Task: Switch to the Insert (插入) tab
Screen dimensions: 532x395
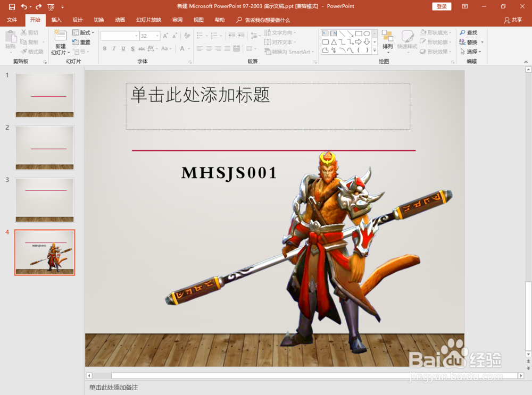Action: click(x=56, y=20)
